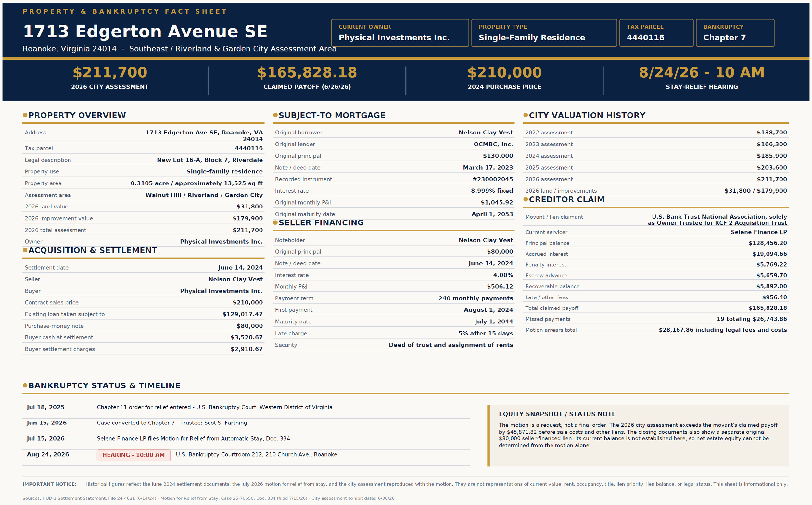The height and width of the screenshot is (505, 812).
Task: Select payment term 240 monthly payments
Action: [x=476, y=298]
